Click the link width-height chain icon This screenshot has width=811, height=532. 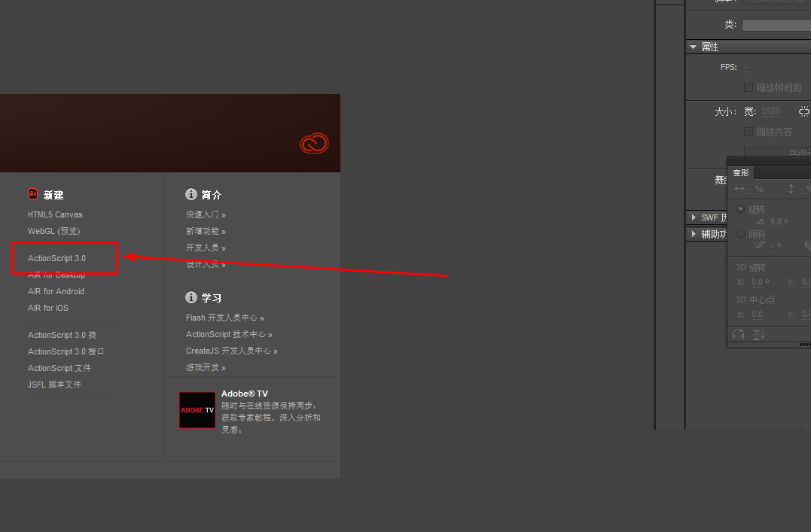804,111
